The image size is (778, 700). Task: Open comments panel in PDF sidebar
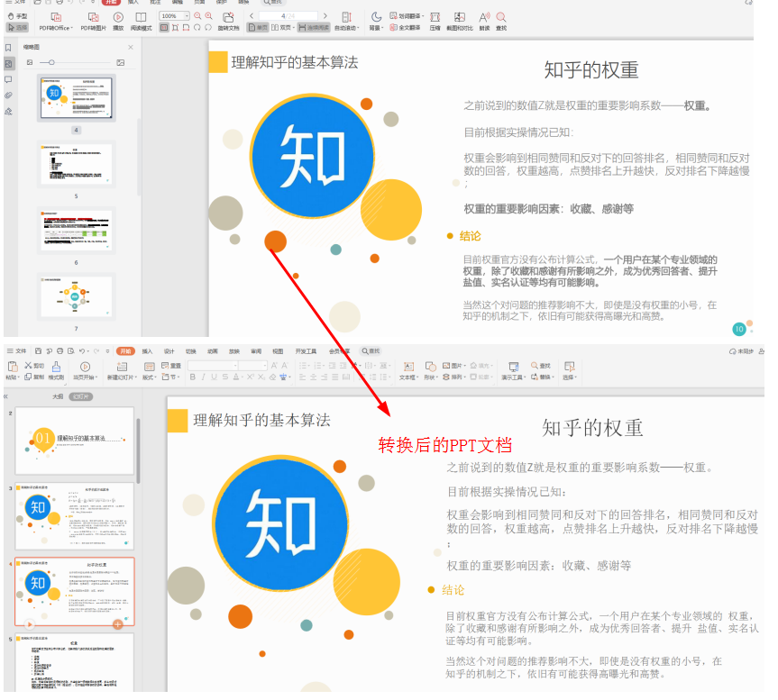(x=8, y=79)
